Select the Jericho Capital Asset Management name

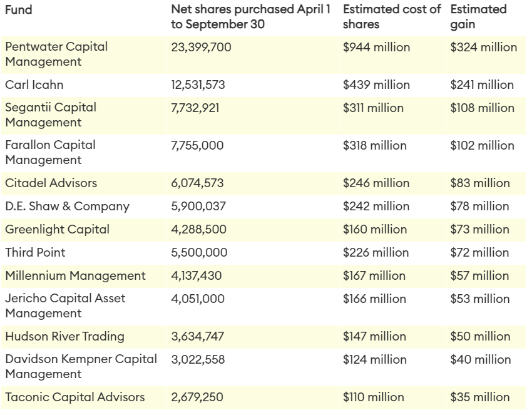coord(65,305)
